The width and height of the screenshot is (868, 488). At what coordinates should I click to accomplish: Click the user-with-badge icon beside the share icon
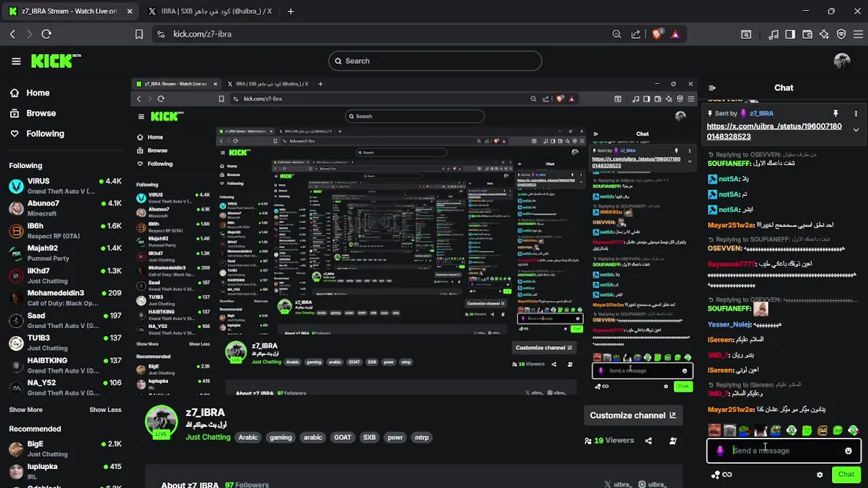(673, 441)
